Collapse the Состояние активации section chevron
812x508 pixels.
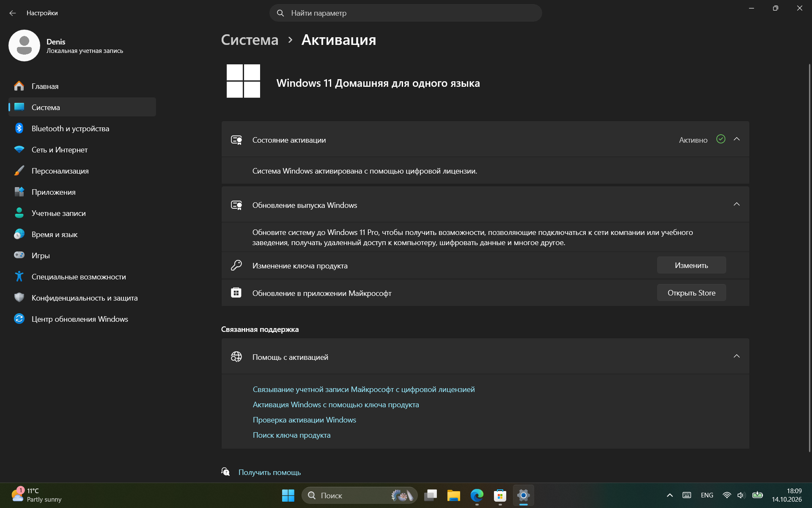click(x=737, y=139)
